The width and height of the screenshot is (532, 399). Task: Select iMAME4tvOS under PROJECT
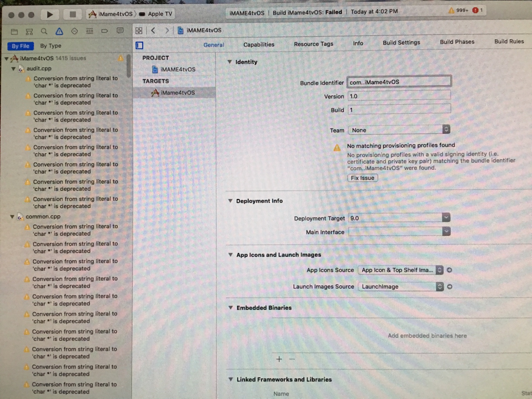point(174,70)
